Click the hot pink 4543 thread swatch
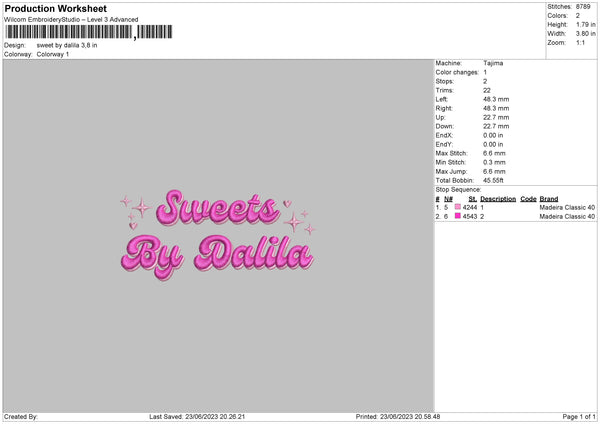600x424 pixels. tap(458, 216)
